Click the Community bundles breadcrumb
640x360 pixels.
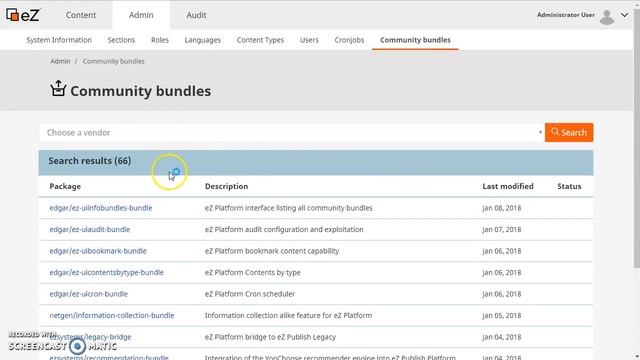[113, 61]
